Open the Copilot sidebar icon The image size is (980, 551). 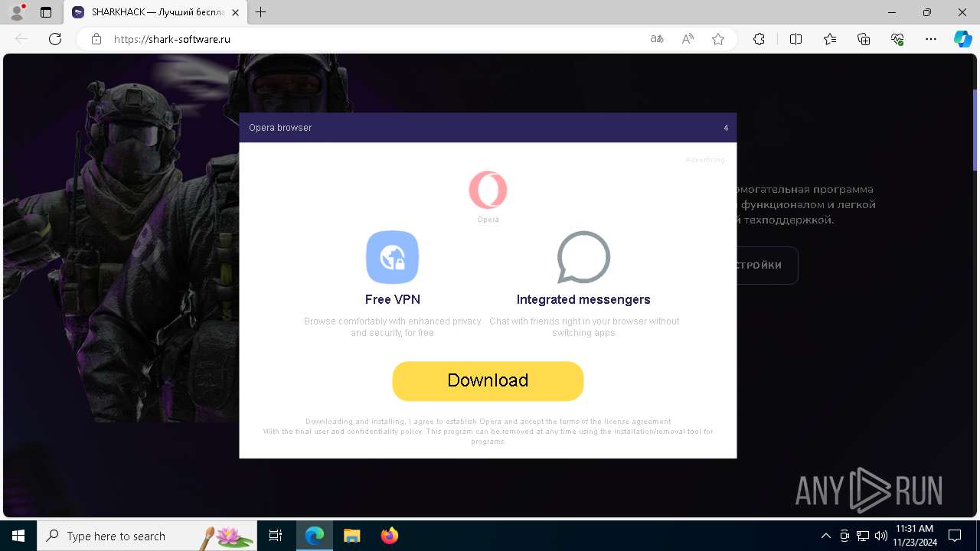(962, 39)
